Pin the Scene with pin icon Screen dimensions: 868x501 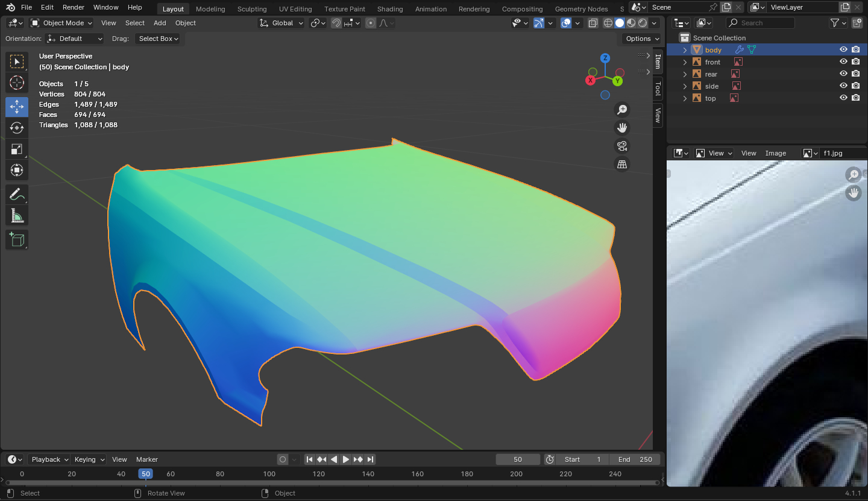pos(713,7)
